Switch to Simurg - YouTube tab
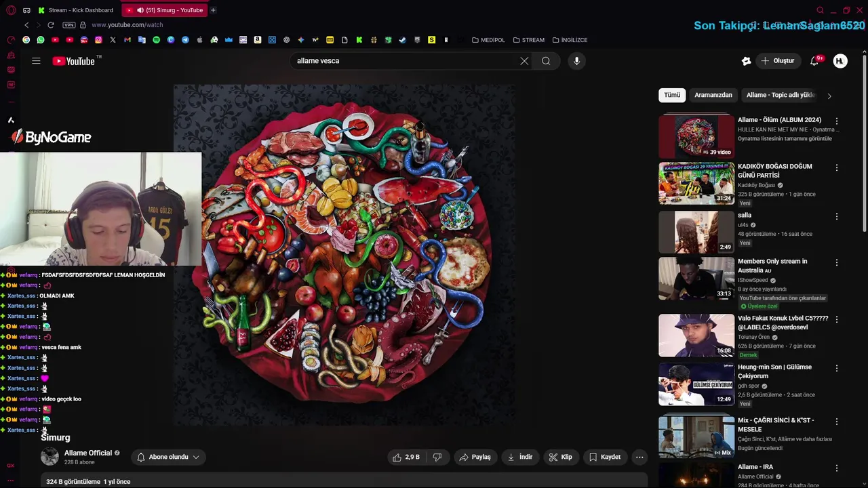The height and width of the screenshot is (488, 868). click(165, 10)
